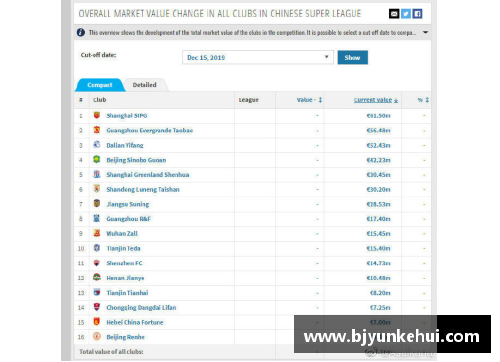Image resolution: width=500 pixels, height=362 pixels.
Task: Open Chongqing Dangdai Lifan club link
Action: (x=141, y=307)
